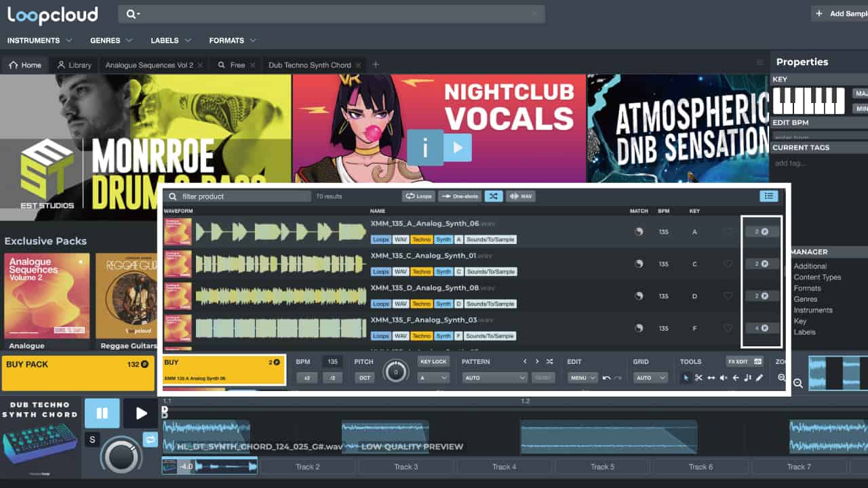Favorite XMM_135_C_Analog_Synth_01 with the heart
The height and width of the screenshot is (488, 868).
728,264
